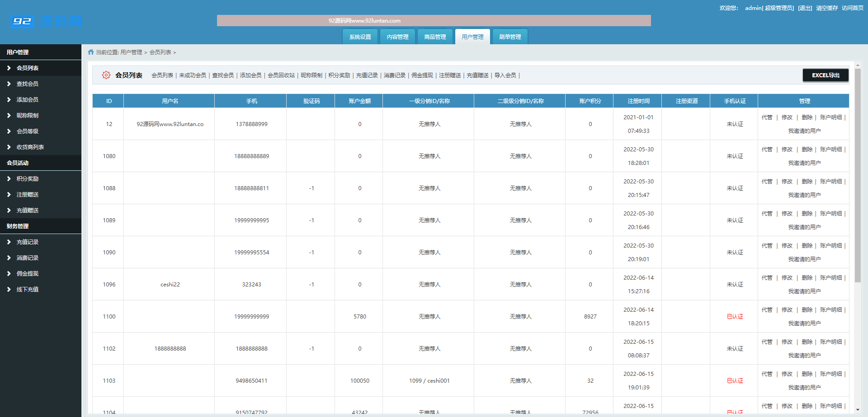Click 退出 link in top bar
This screenshot has height=417, width=868.
(805, 8)
